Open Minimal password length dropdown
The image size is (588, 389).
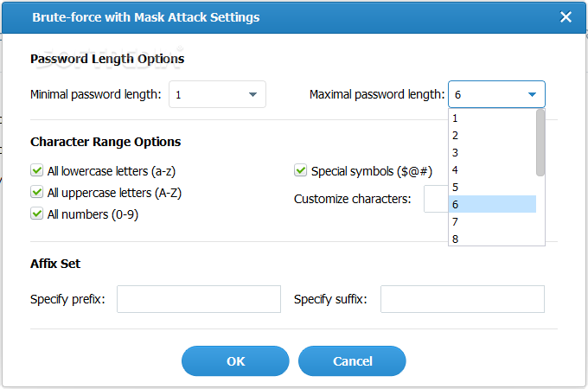[x=217, y=94]
